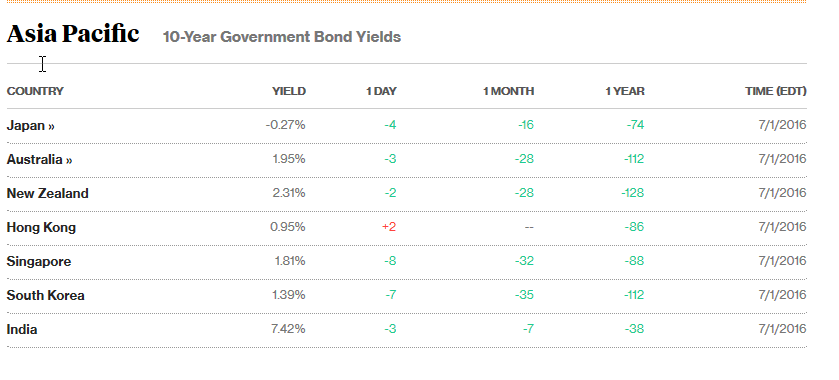Click the New Zealand row label
Screen dimensions: 839x380
pyautogui.click(x=47, y=193)
